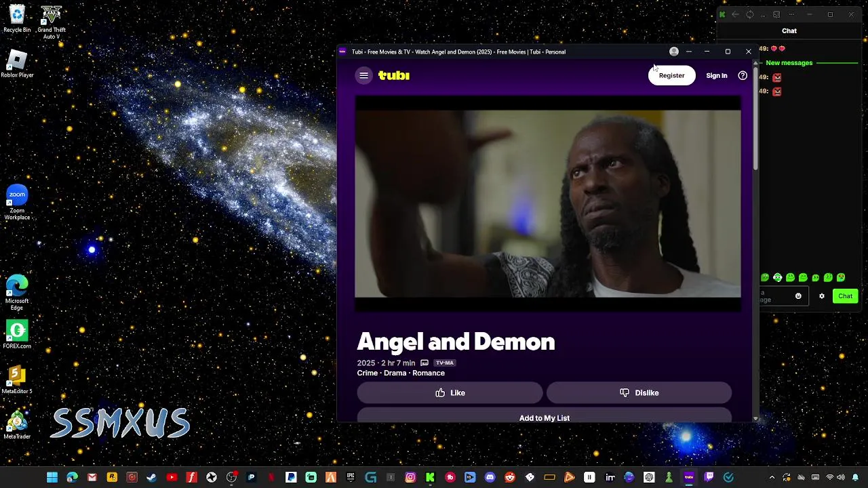Screen dimensions: 868x488
Task: Select Zoom Workplace desktop icon
Action: coord(17,203)
